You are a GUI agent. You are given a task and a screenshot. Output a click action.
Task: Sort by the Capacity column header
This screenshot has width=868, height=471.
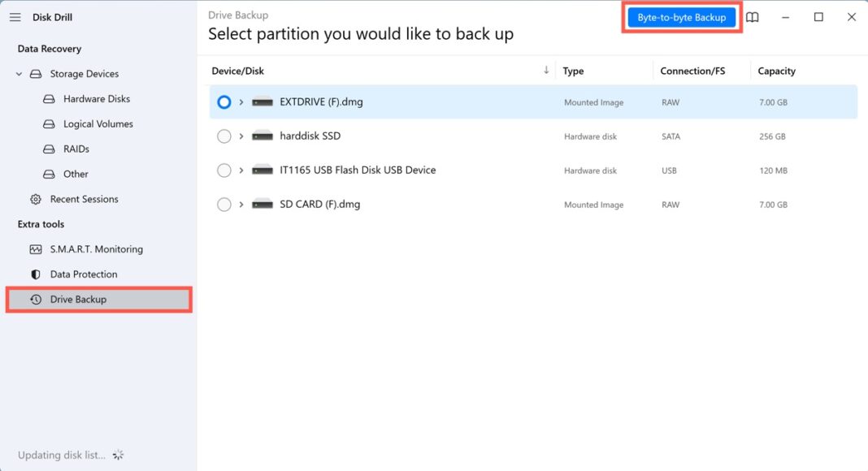[776, 71]
